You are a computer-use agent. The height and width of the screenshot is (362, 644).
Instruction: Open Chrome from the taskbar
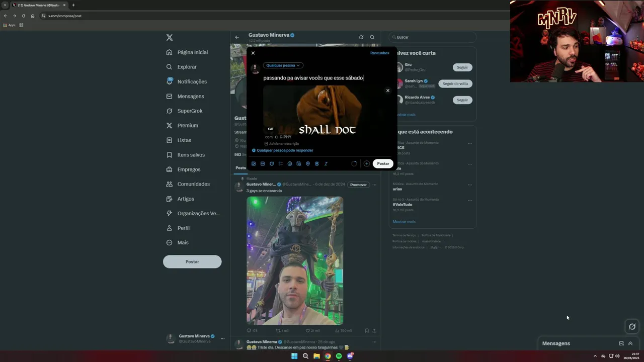(x=328, y=356)
